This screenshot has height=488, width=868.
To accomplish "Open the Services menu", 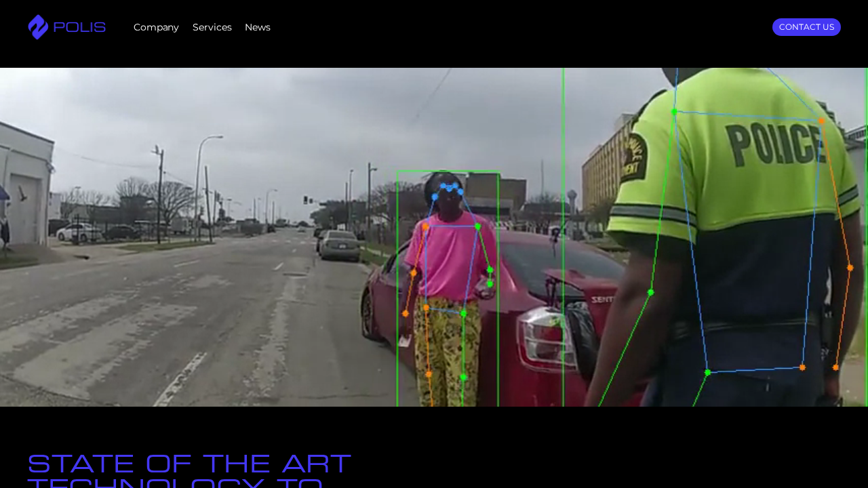I will point(212,27).
